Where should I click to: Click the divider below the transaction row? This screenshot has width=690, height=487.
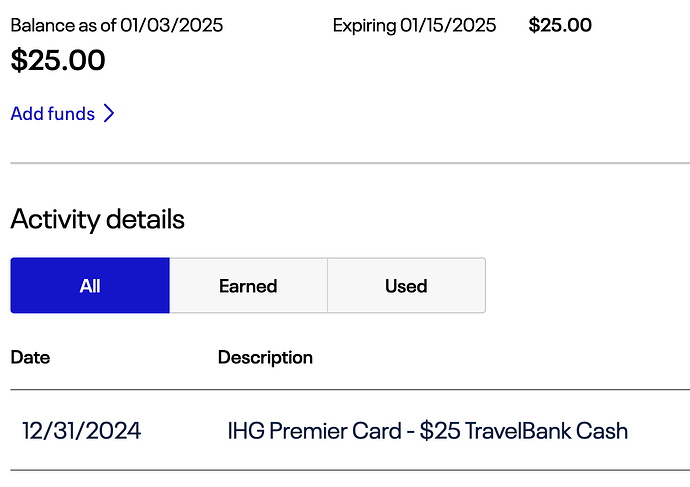click(x=350, y=470)
